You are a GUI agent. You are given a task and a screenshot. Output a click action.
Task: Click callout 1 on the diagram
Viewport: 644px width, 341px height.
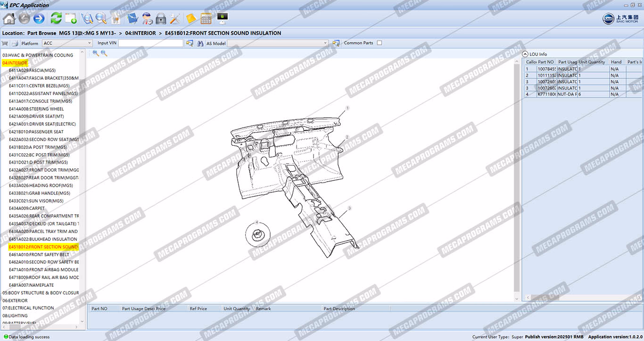point(347,108)
